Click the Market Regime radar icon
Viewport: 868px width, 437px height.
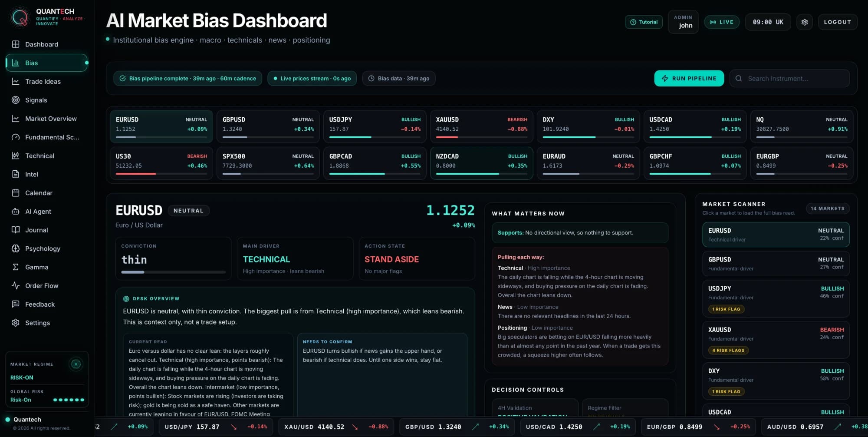[76, 364]
